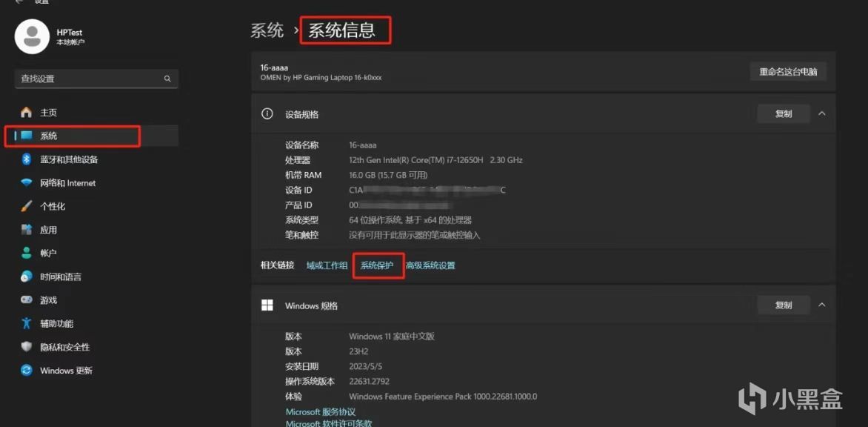Click the 2023/5/5 install date
868x427 pixels.
pyautogui.click(x=365, y=366)
